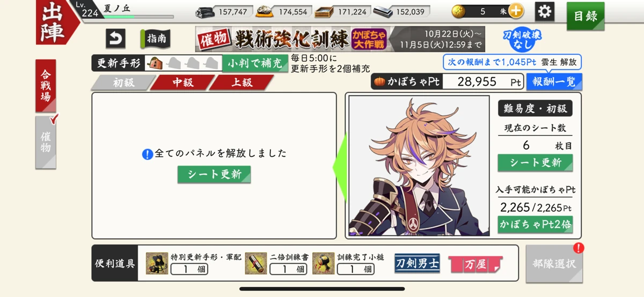Image resolution: width=644 pixels, height=297 pixels.
Task: Go back with the return arrow
Action: pyautogui.click(x=115, y=39)
